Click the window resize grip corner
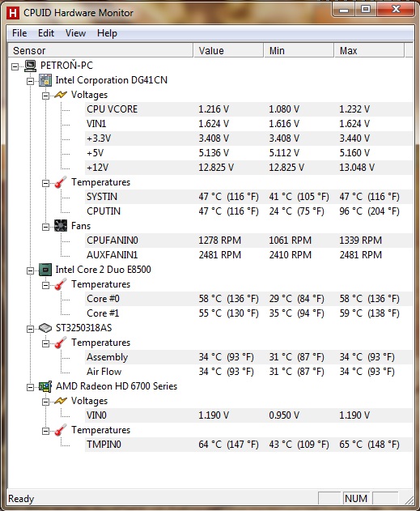420x511 pixels. [409, 500]
